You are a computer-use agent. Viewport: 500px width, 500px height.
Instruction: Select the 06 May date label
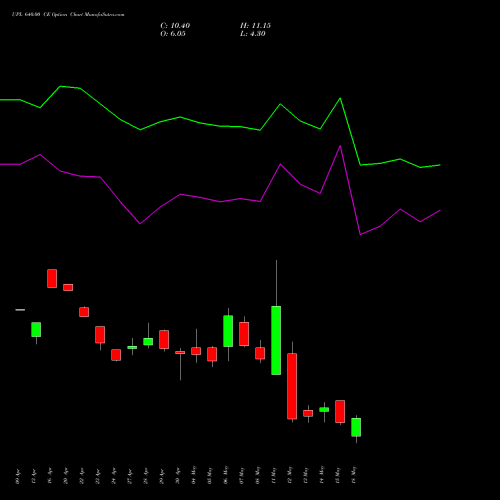226,475
